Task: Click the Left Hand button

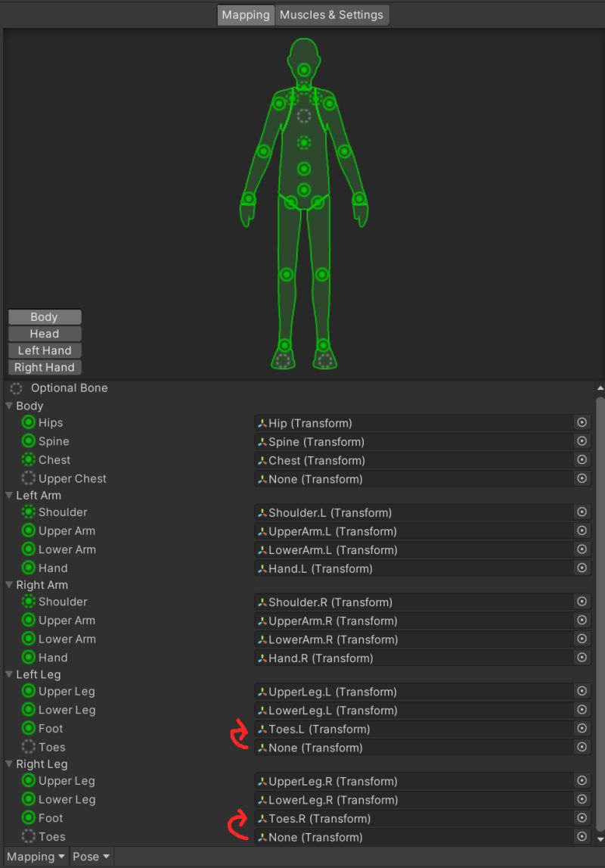Action: 44,350
